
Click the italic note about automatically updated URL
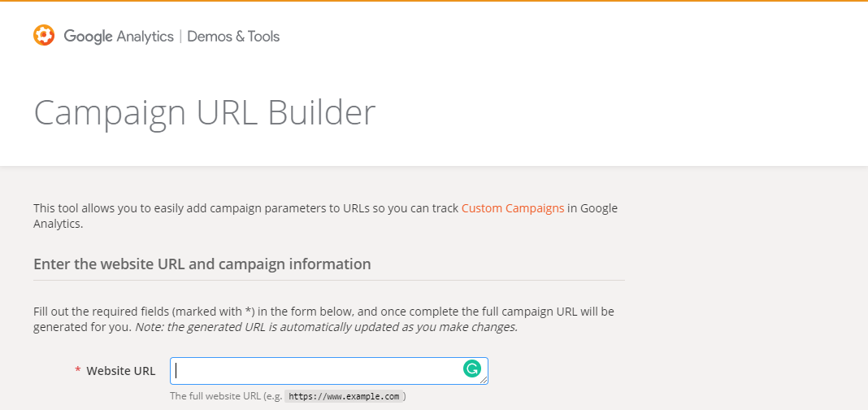pyautogui.click(x=327, y=328)
